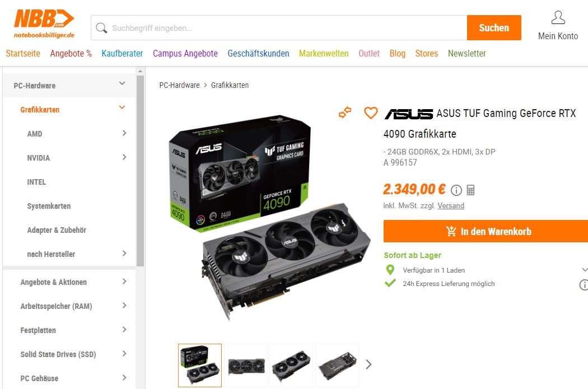Viewport: 588px width, 389px height.
Task: Click the NBB notebooksbilliger.de logo
Action: point(44,24)
